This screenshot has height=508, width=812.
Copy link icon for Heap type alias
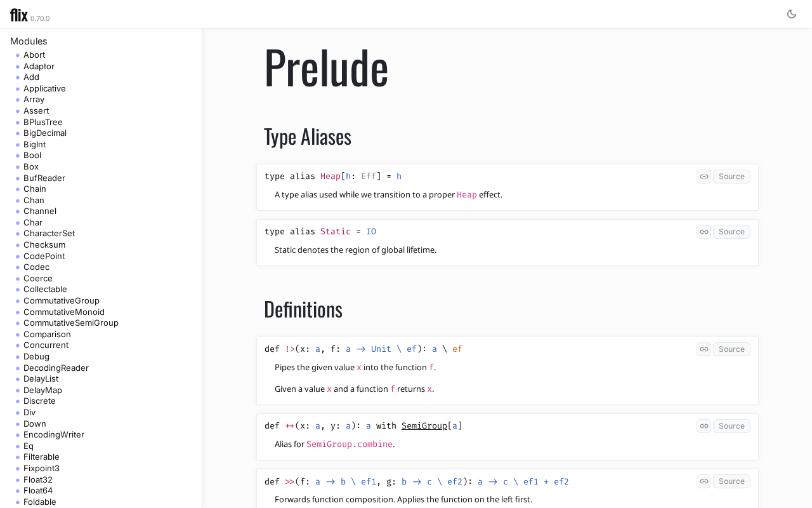[x=704, y=177]
